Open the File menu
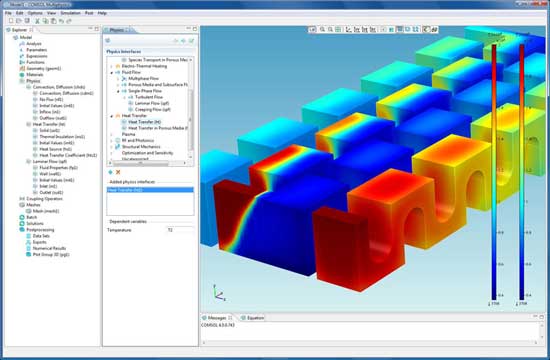The width and height of the screenshot is (550, 360). [x=8, y=13]
